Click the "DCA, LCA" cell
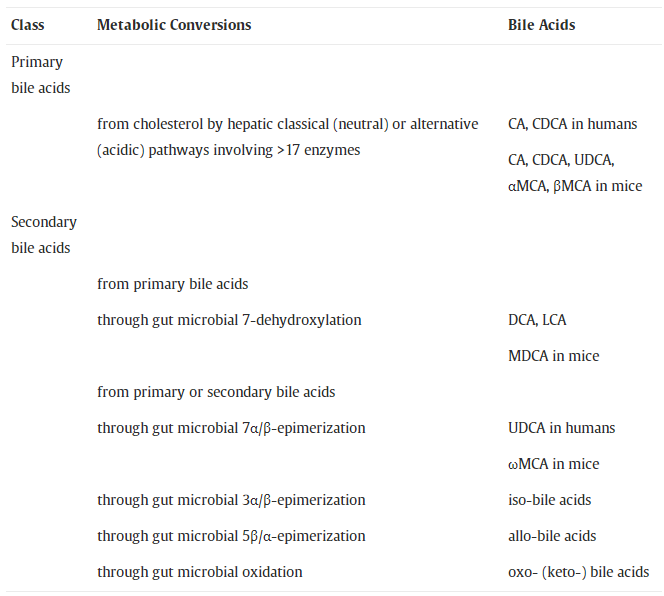The width and height of the screenshot is (664, 596). coord(537,320)
